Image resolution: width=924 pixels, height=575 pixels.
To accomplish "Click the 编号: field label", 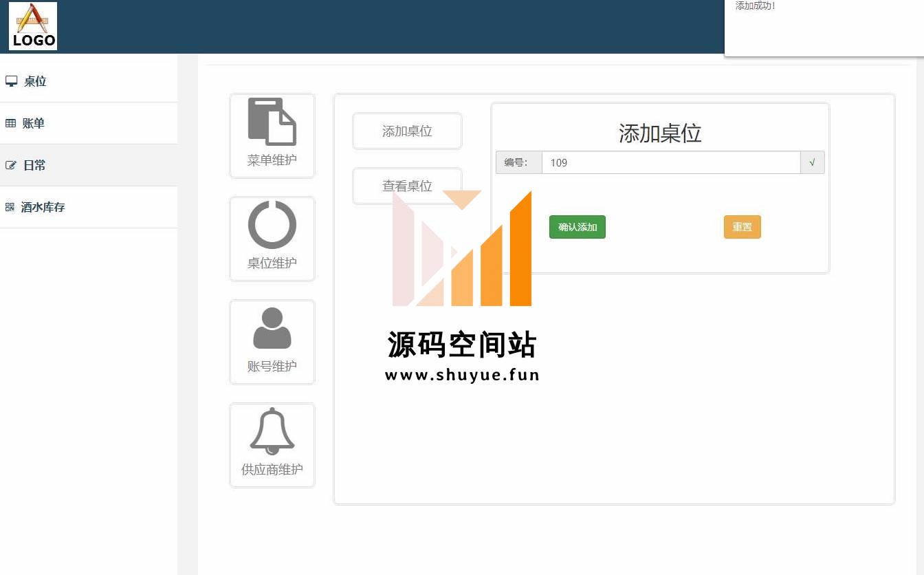I will click(519, 162).
